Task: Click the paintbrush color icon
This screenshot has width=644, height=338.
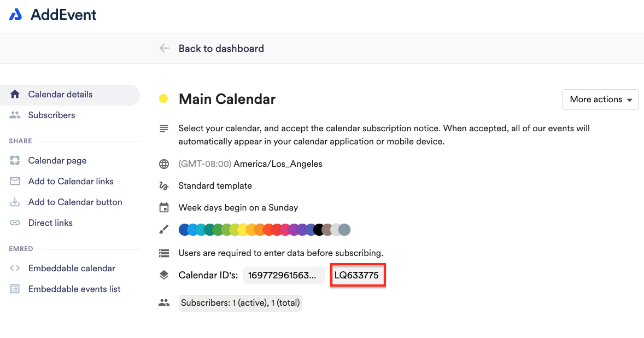Action: [x=164, y=230]
